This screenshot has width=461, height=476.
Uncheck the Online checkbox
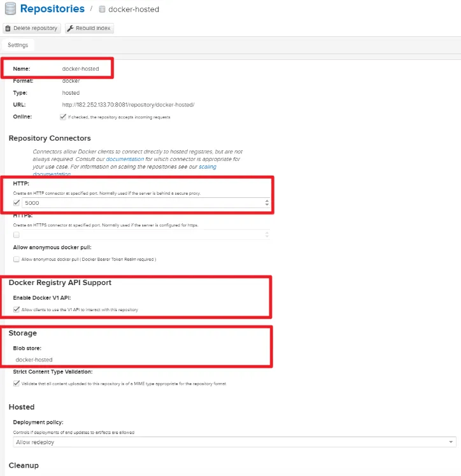coord(62,117)
